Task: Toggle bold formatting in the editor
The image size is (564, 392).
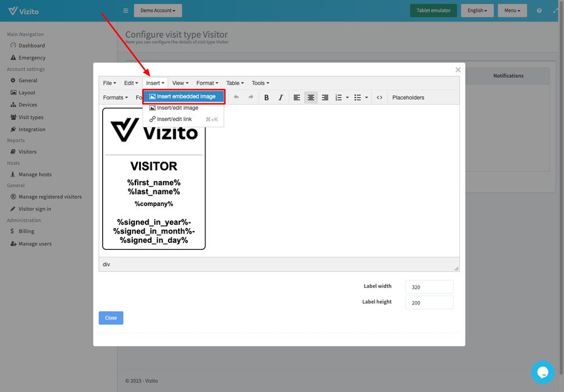Action: pyautogui.click(x=266, y=98)
